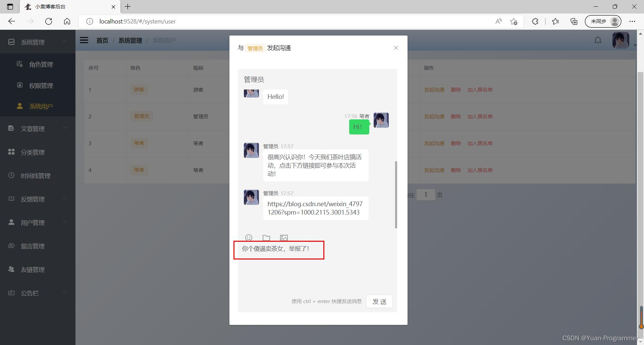Click the 时间线管理 clock icon
The width and height of the screenshot is (644, 345).
coord(11,175)
